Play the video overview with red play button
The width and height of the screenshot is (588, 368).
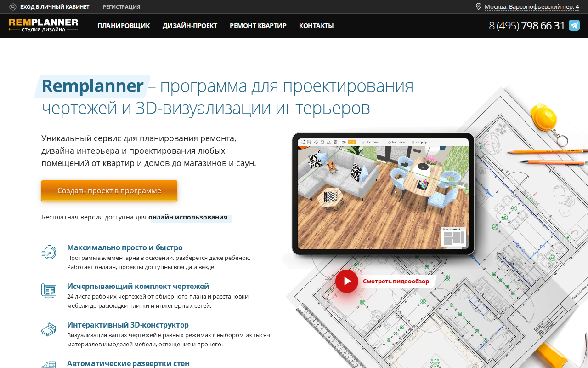(347, 281)
